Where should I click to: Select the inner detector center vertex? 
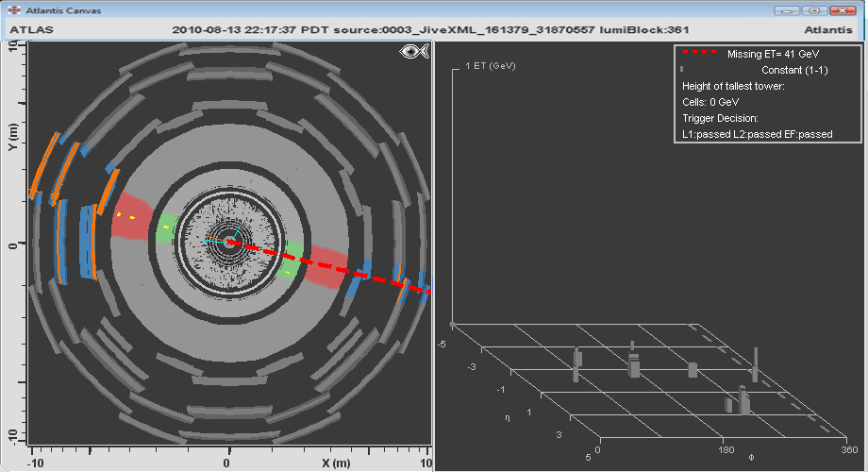[x=227, y=241]
